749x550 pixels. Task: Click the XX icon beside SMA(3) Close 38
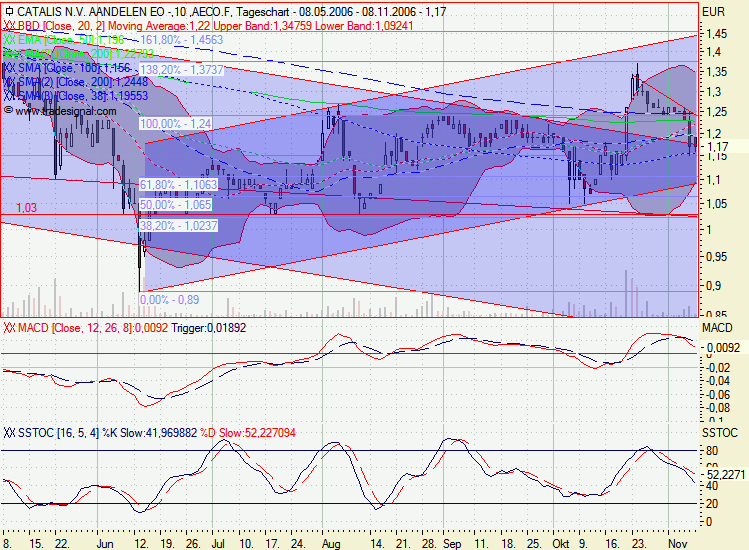tap(10, 95)
